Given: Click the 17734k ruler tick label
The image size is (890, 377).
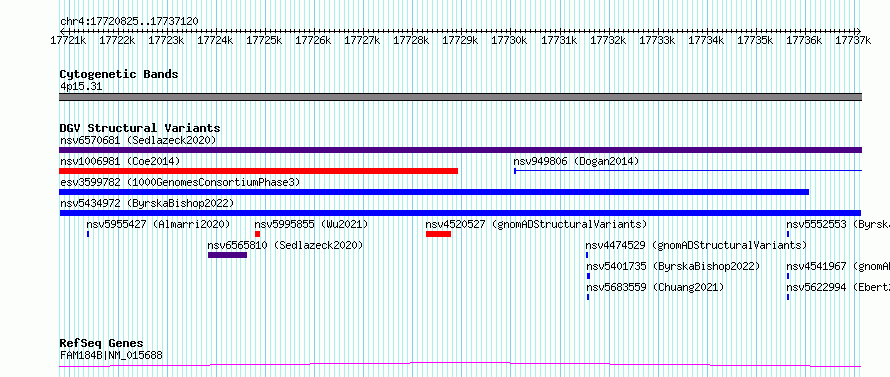Looking at the screenshot, I should point(706,40).
